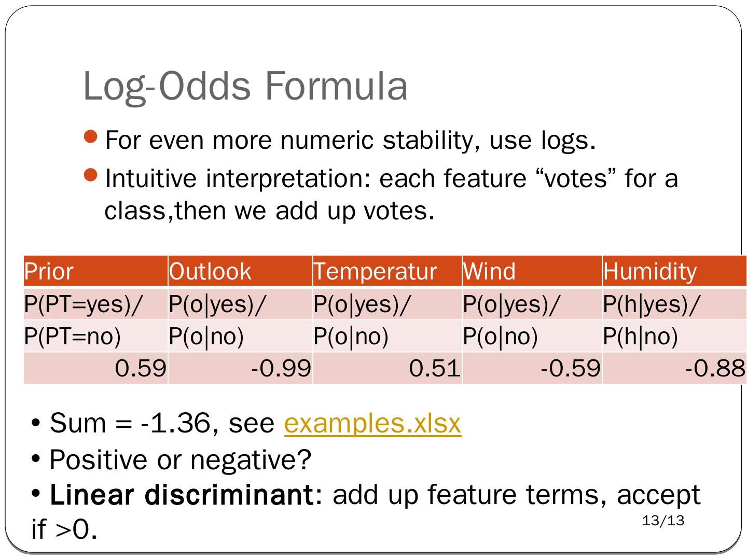Click the bold Linear discriminant text
Screen dimensions: 747x560
179,495
